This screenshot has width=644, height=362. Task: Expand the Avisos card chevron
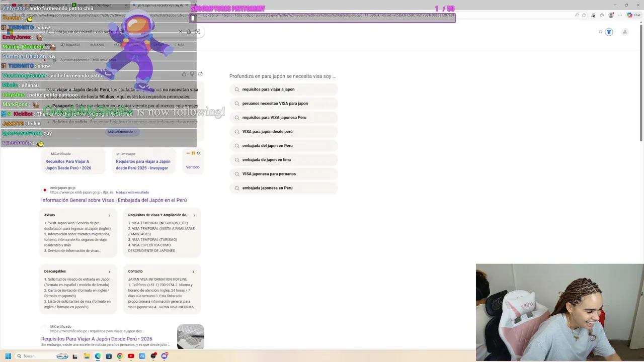click(x=109, y=215)
